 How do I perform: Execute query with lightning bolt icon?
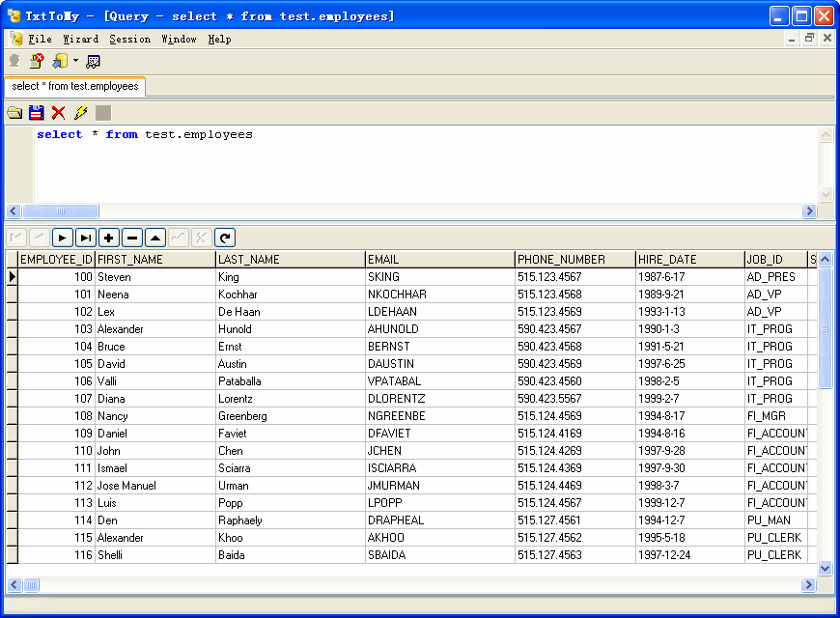click(x=81, y=113)
